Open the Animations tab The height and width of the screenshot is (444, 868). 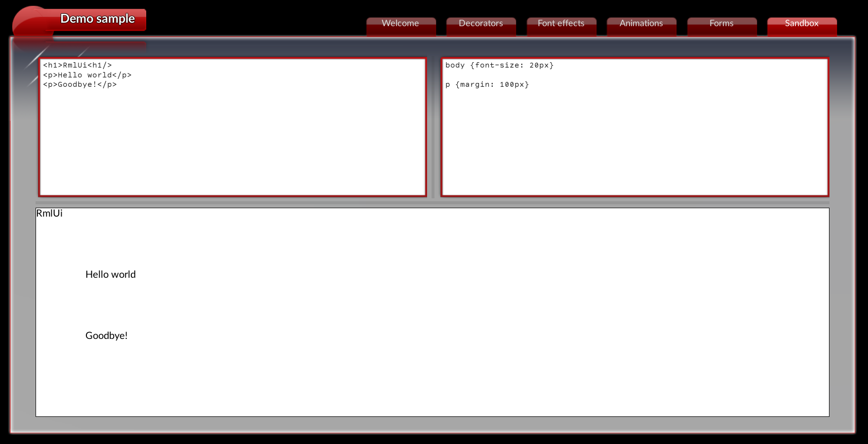click(x=641, y=23)
